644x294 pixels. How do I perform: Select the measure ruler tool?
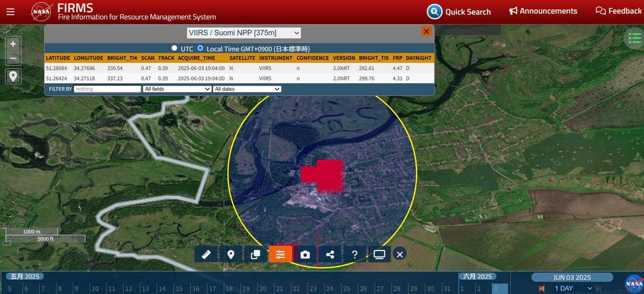(x=206, y=254)
